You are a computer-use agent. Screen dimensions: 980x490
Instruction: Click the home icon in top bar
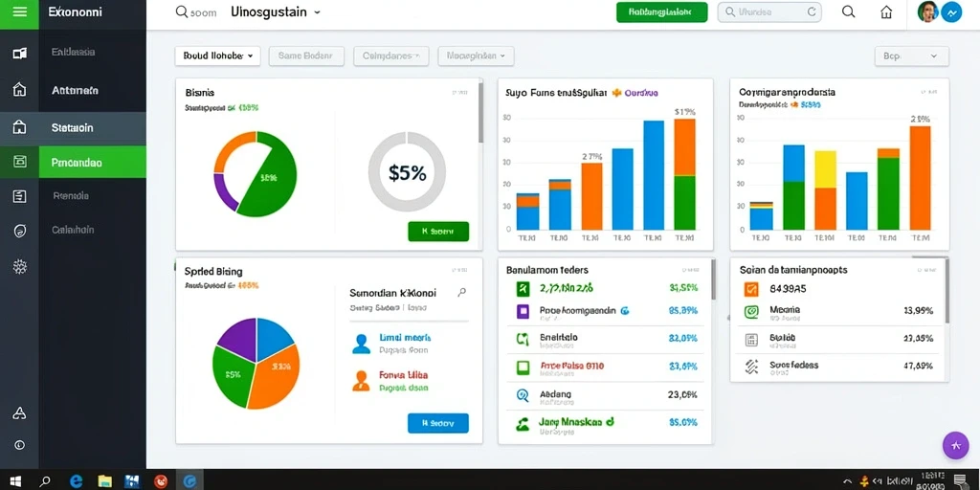tap(886, 11)
